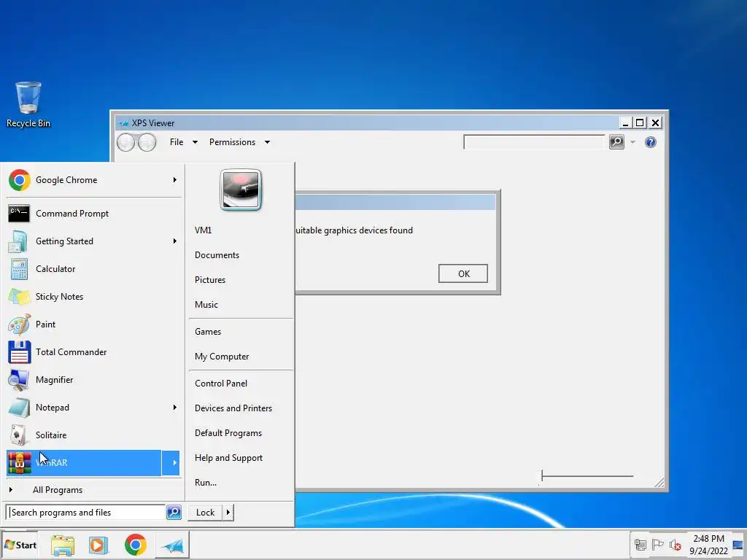The image size is (747, 560).
Task: Open the Run... dialog
Action: [x=205, y=483]
